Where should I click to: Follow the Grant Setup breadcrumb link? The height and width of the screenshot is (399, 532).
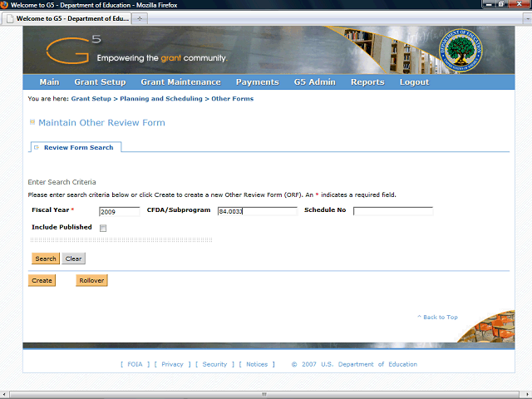[x=91, y=99]
